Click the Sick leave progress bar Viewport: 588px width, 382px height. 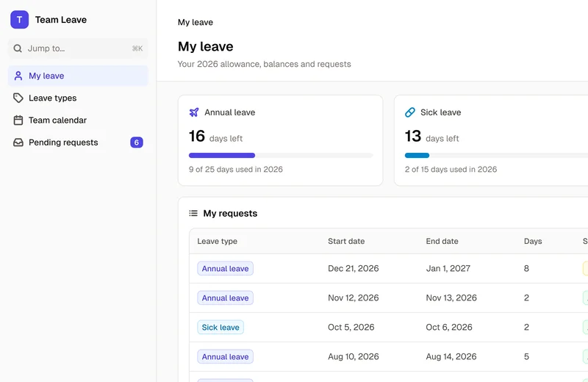pos(496,155)
